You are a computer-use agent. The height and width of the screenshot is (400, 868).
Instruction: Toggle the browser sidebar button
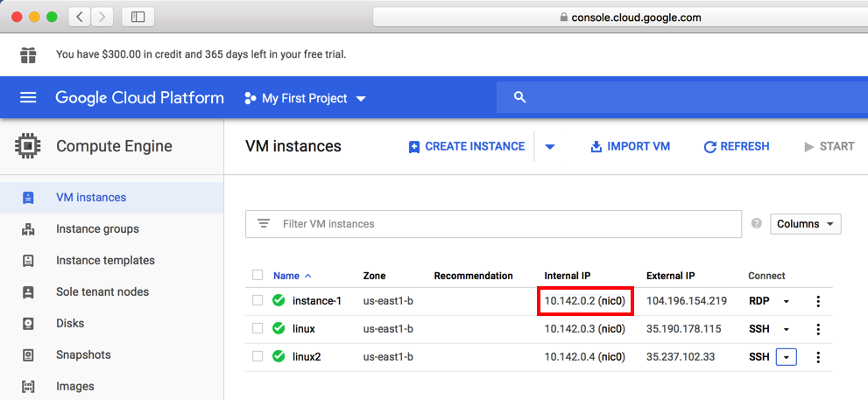(138, 17)
